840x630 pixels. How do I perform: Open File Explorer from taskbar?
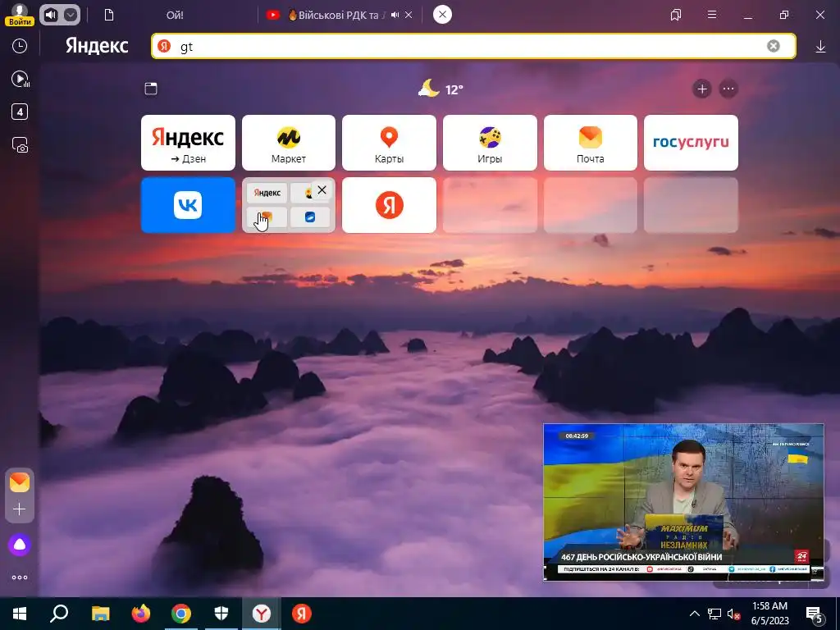coord(100,614)
